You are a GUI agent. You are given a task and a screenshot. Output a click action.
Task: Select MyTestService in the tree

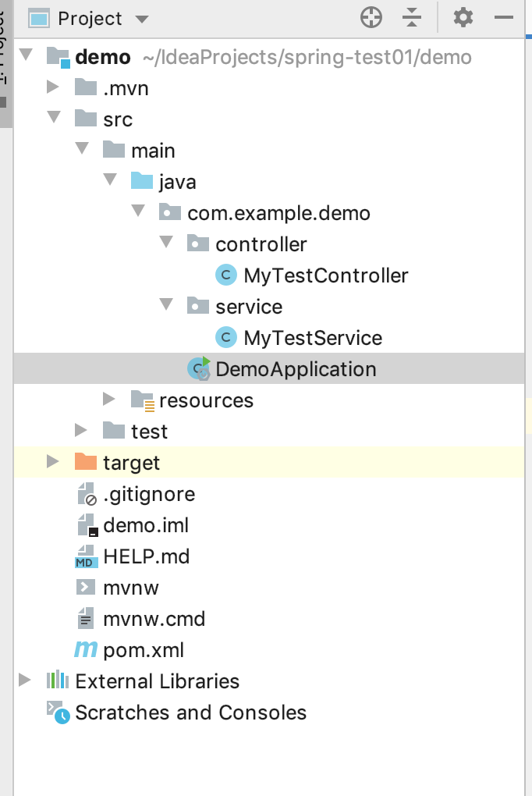312,338
